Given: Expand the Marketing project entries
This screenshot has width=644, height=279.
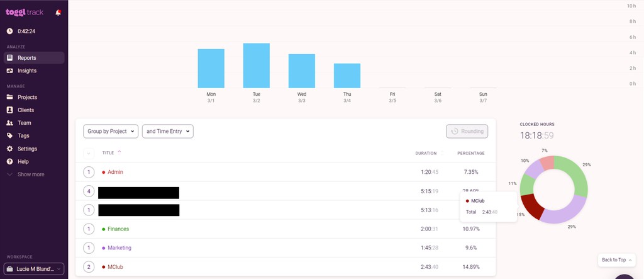Looking at the screenshot, I should tap(89, 248).
